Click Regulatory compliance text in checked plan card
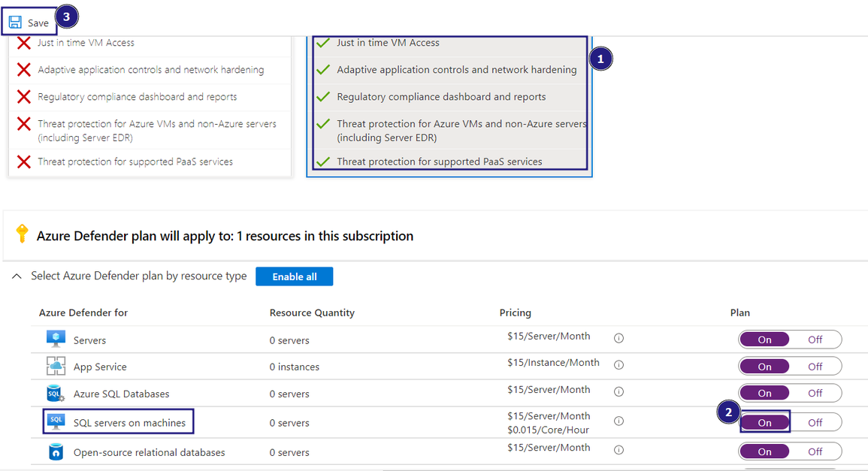Screen dimensions: 868x471 441,97
